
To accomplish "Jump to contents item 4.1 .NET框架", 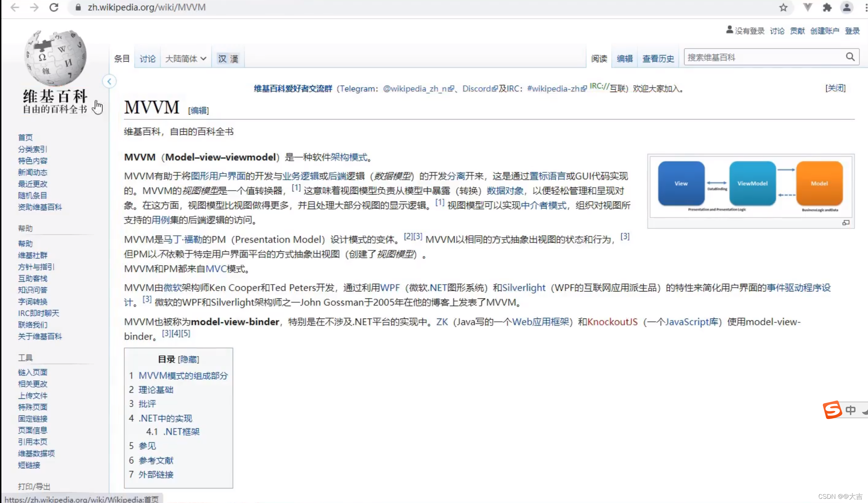I will click(181, 431).
